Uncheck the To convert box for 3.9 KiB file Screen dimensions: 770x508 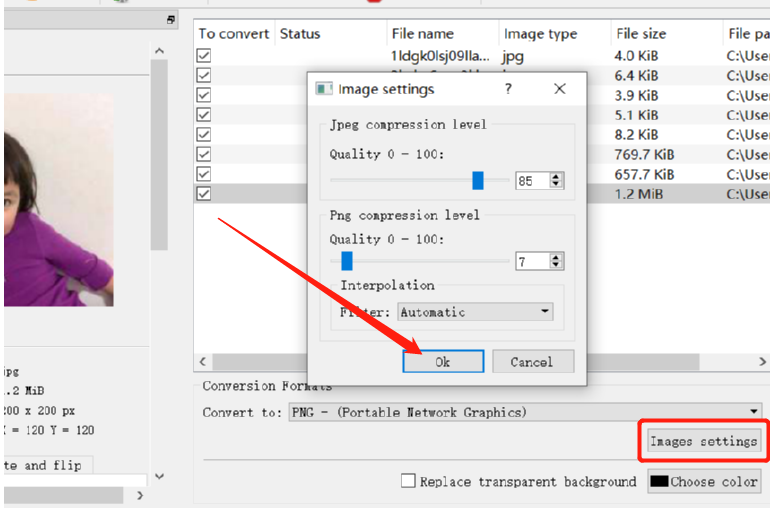tap(204, 95)
